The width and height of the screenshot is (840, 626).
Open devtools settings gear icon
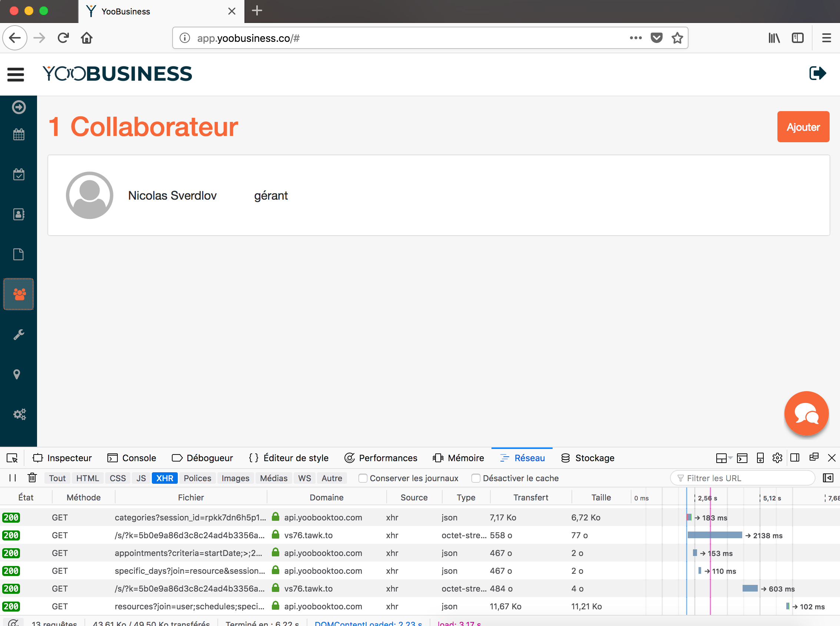click(777, 458)
